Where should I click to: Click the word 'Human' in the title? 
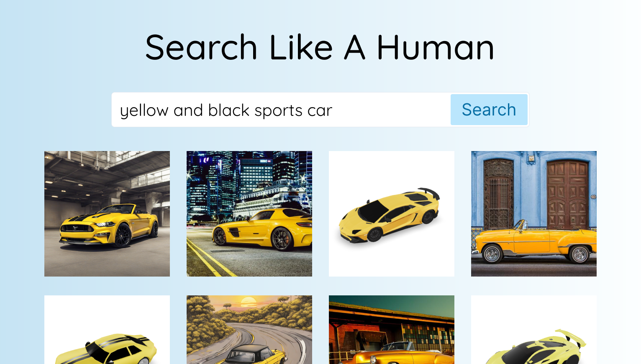(x=436, y=48)
